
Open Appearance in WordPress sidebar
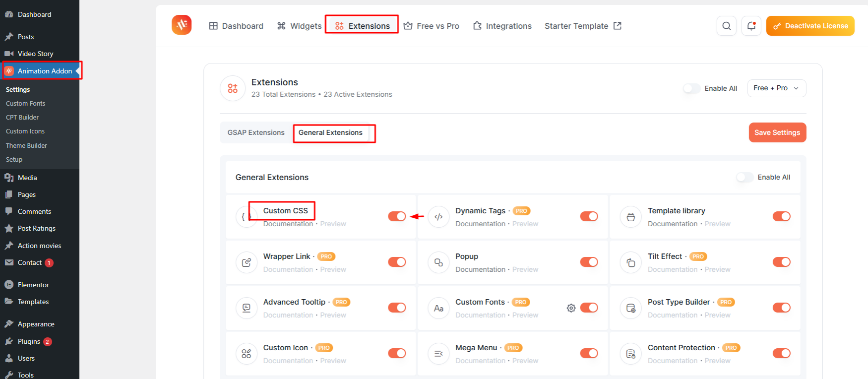40,324
